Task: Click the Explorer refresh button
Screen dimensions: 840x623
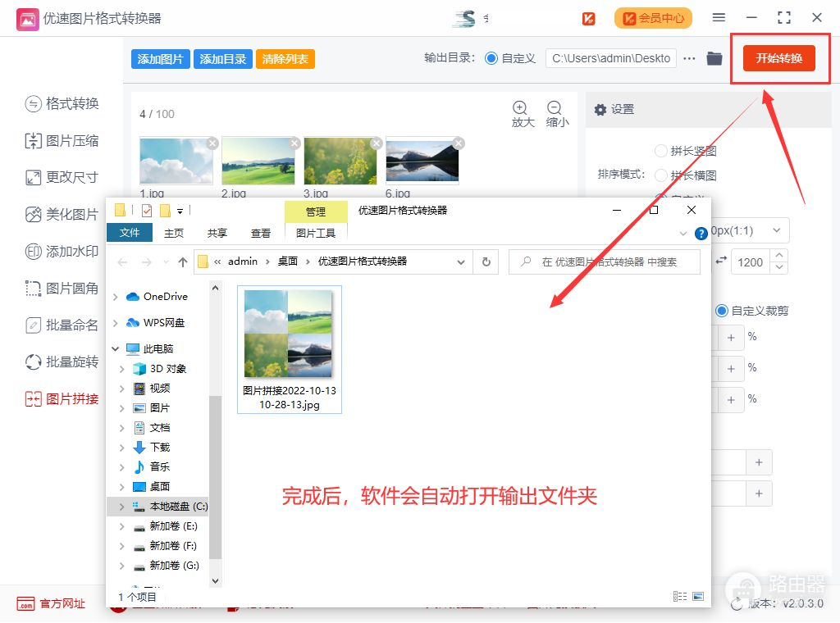Action: point(486,261)
